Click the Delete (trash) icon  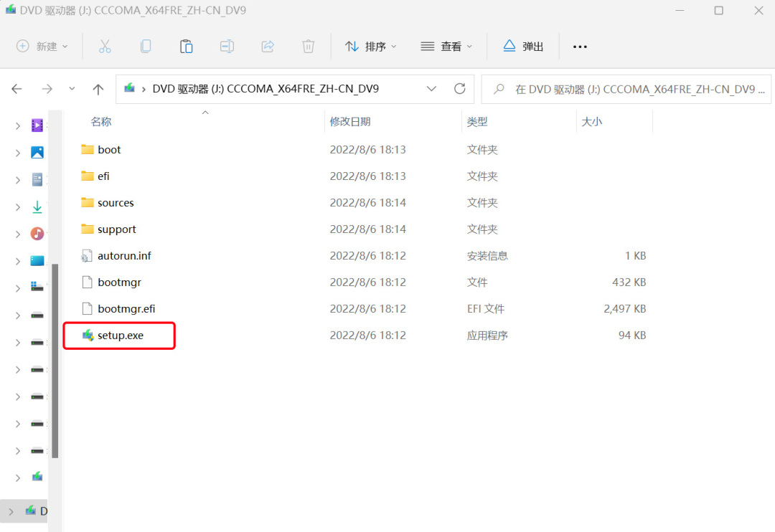tap(308, 46)
